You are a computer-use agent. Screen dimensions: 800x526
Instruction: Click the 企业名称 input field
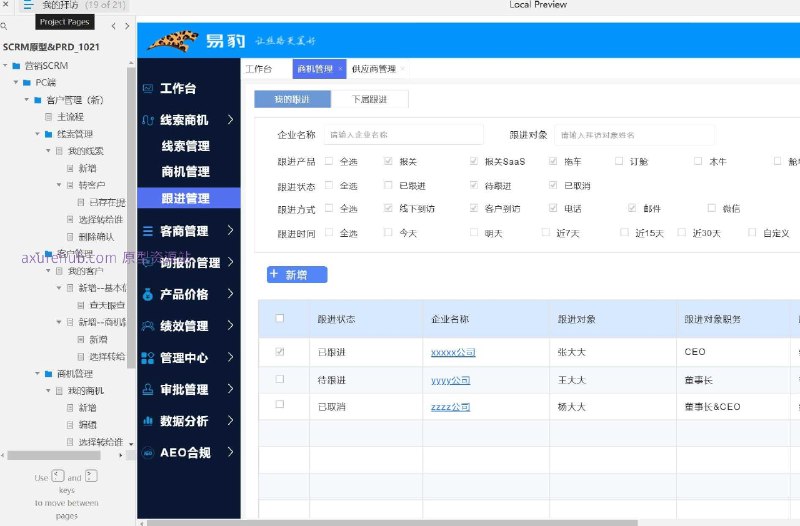(x=403, y=135)
